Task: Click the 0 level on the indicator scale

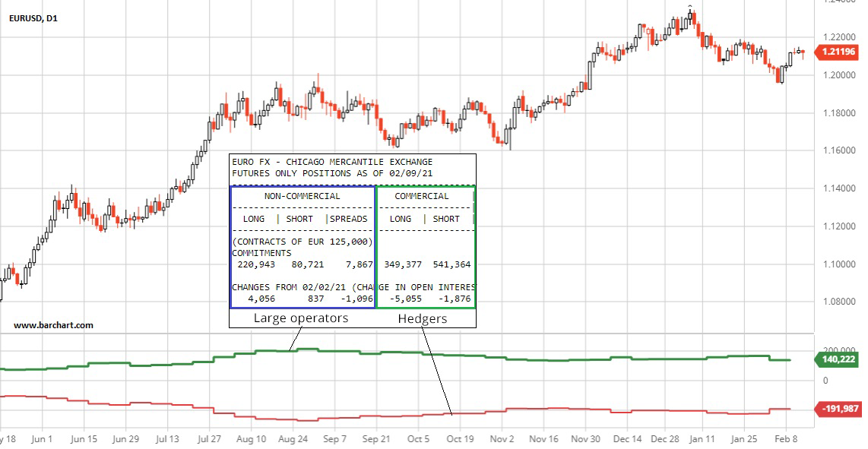Action: [825, 381]
